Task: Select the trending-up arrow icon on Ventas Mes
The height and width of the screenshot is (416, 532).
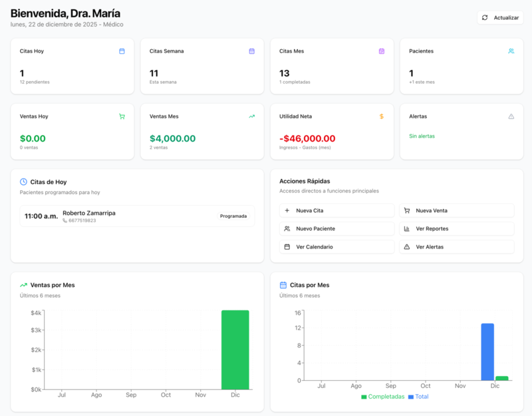Action: coord(252,116)
